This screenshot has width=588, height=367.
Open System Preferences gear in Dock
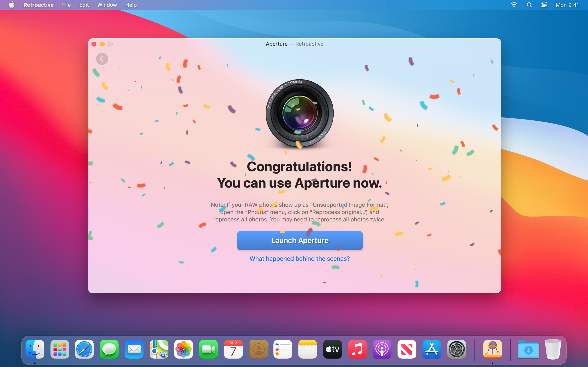point(456,349)
